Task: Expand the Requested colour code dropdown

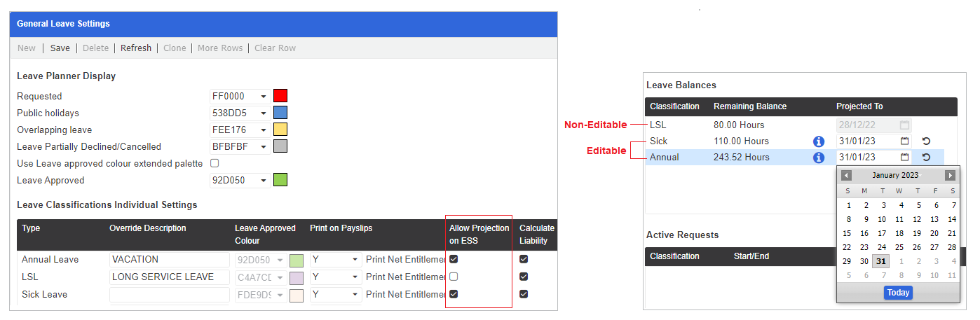Action: pos(264,97)
